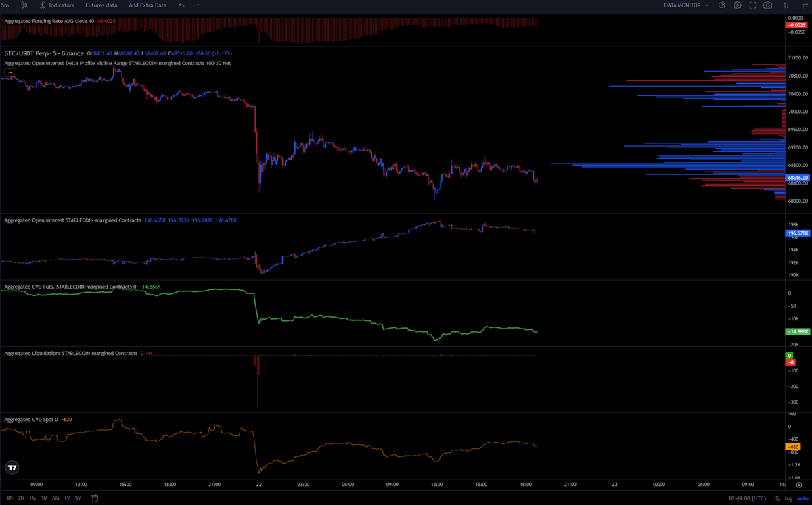812x505 pixels.
Task: Click the -630 CVD spot axis label
Action: pos(793,447)
